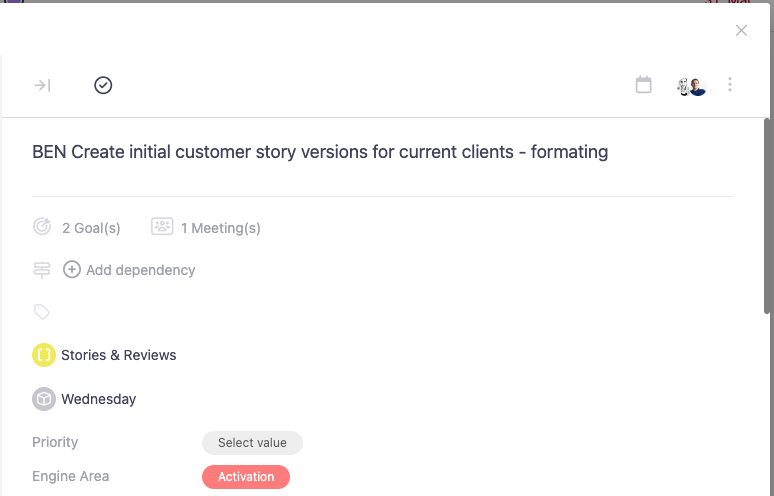774x496 pixels.
Task: Close the task detail panel
Action: click(741, 30)
